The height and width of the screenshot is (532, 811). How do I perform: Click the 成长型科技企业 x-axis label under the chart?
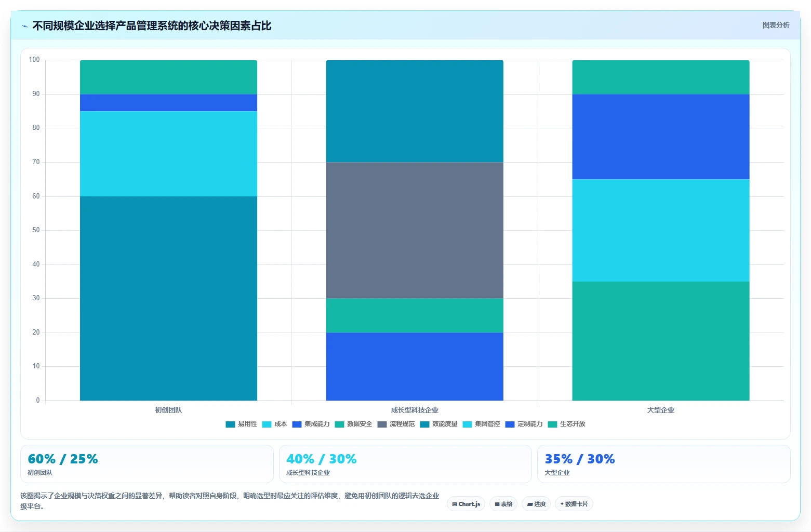point(415,410)
